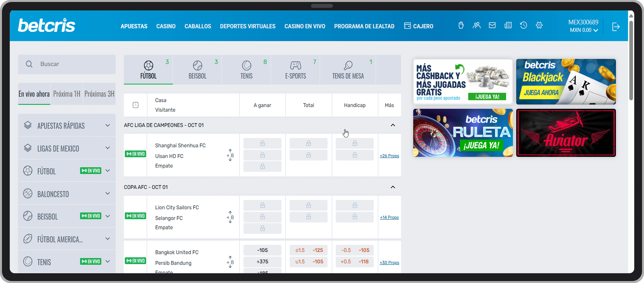Open the mail envelope icon in header
The image size is (644, 283).
[x=492, y=25]
